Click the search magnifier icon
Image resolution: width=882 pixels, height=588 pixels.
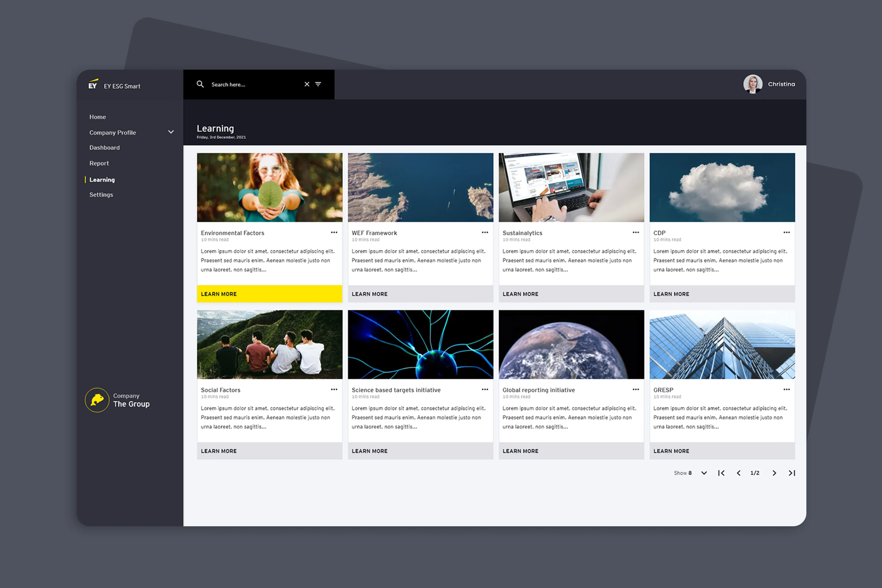(x=200, y=84)
